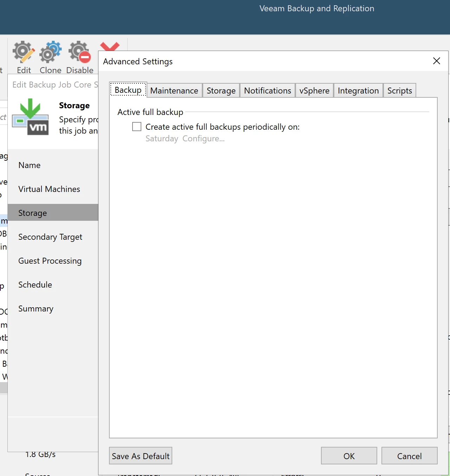Go to the Secondary Target step

(x=50, y=237)
